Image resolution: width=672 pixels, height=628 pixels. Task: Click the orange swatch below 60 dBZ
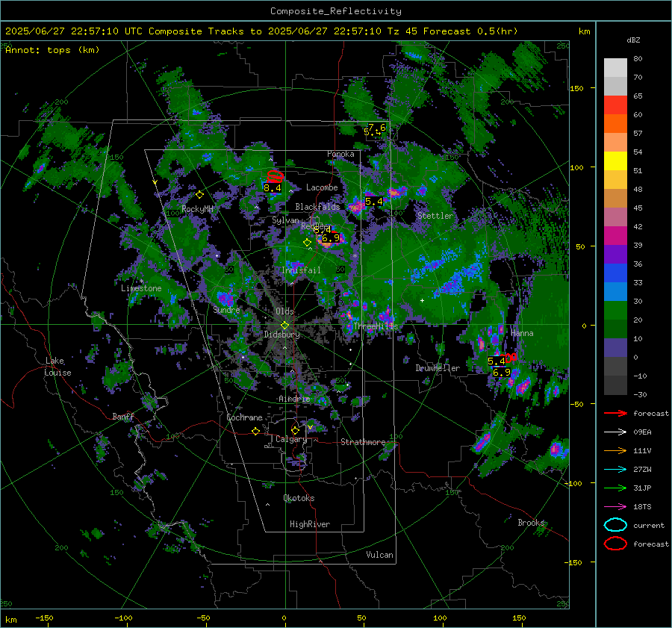click(x=615, y=124)
